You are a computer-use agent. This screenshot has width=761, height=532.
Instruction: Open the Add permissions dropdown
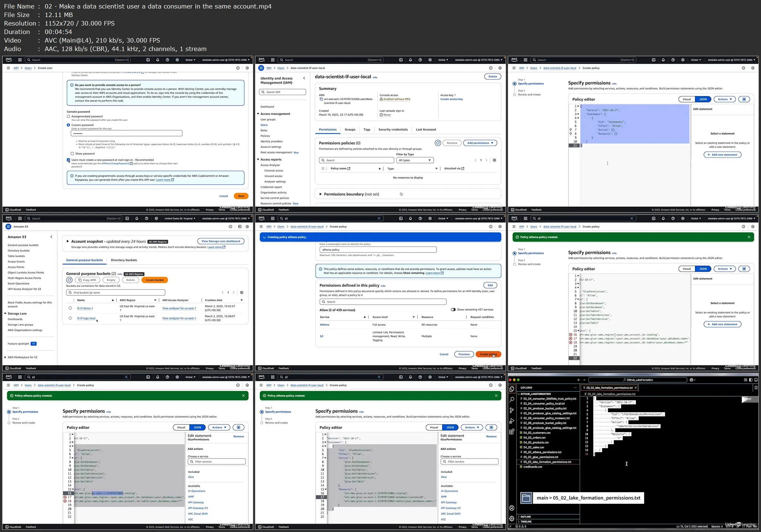pyautogui.click(x=480, y=143)
